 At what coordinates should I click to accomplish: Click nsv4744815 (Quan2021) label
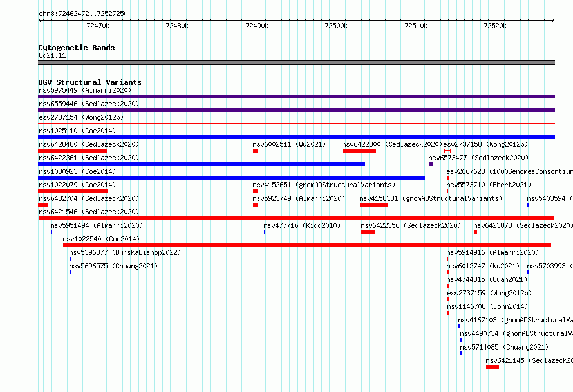point(487,279)
